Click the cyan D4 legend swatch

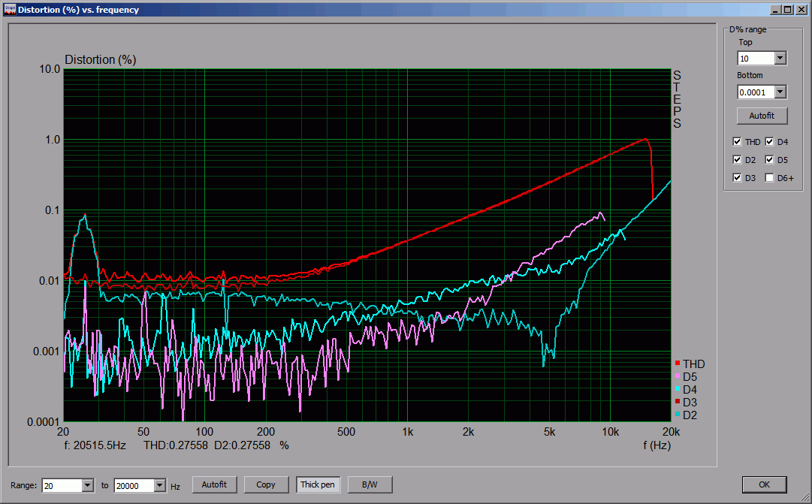coord(678,388)
